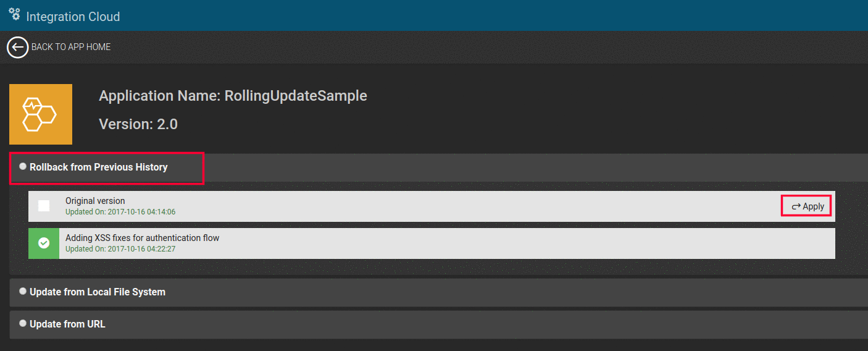Select the Rollback from Previous History bullet
The width and height of the screenshot is (868, 351).
click(x=23, y=167)
